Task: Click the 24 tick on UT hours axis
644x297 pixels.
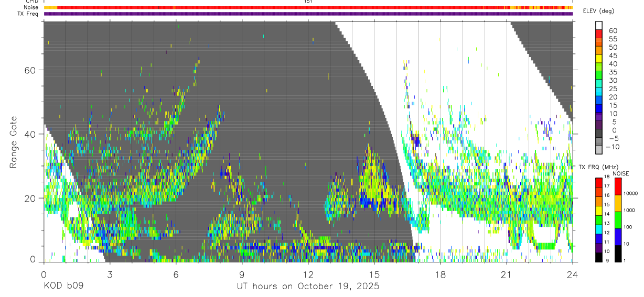Action: 572,274
